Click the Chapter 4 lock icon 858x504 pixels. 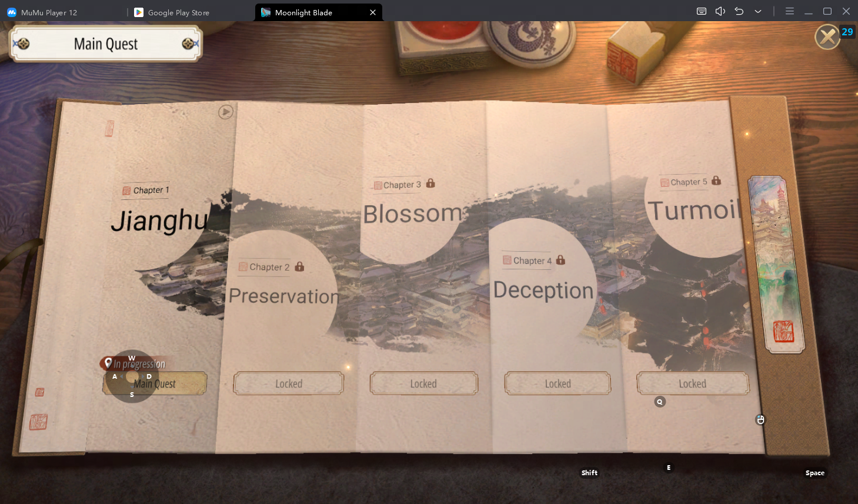click(x=560, y=259)
